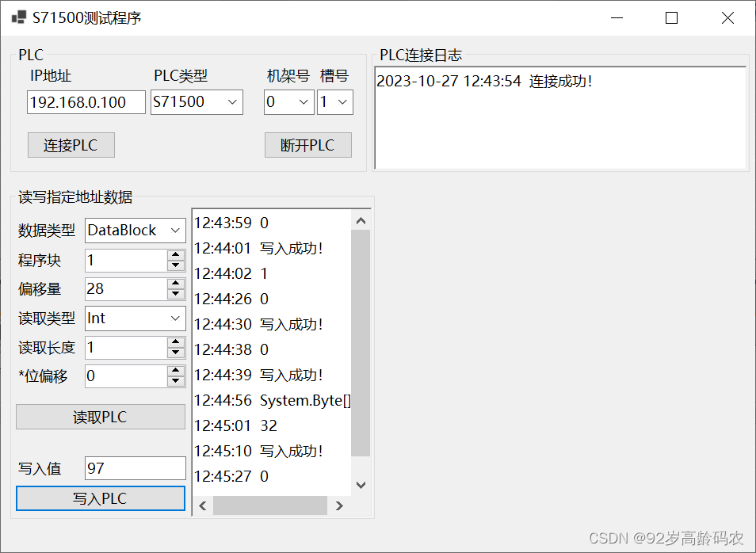Minimize the S71500测试程序 window
Image resolution: width=756 pixels, height=553 pixels.
coord(617,18)
